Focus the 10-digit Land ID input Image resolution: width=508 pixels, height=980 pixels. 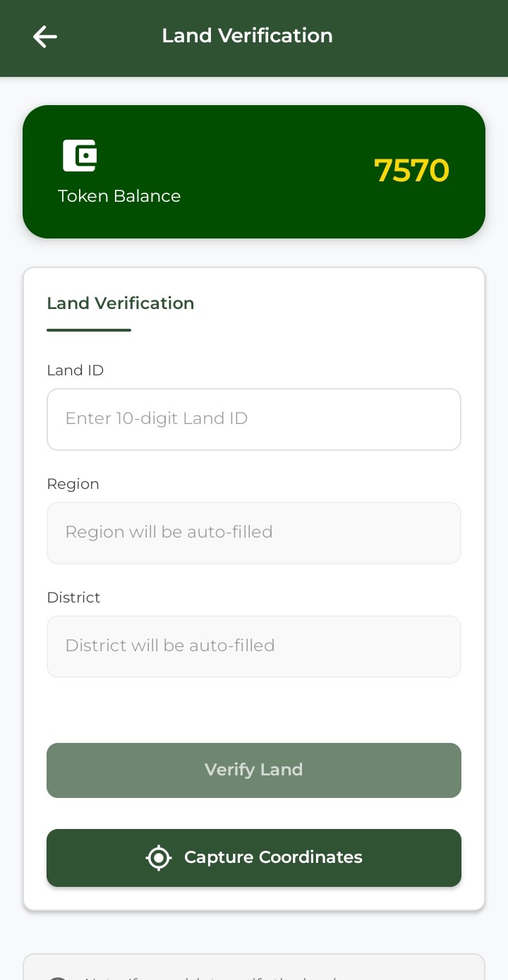point(254,419)
